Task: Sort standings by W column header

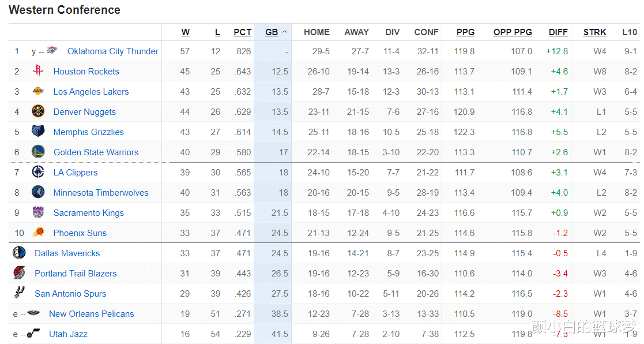Action: 186,32
